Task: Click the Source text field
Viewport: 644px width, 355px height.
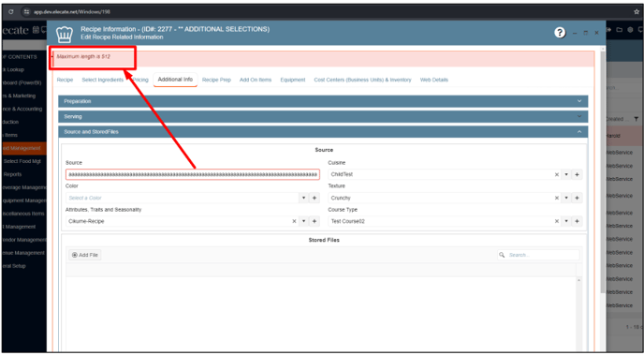Action: pyautogui.click(x=193, y=174)
